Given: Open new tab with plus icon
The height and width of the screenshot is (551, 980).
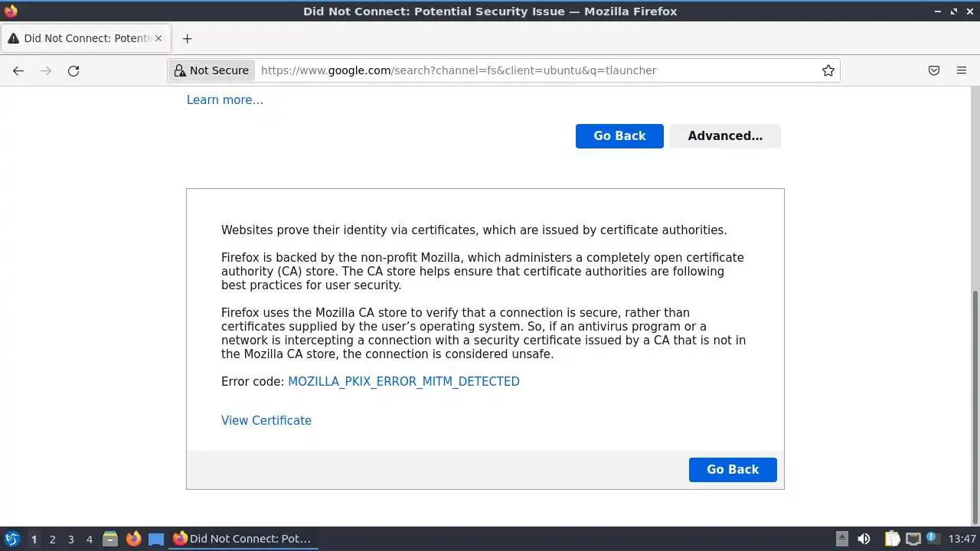Looking at the screenshot, I should click(x=187, y=38).
